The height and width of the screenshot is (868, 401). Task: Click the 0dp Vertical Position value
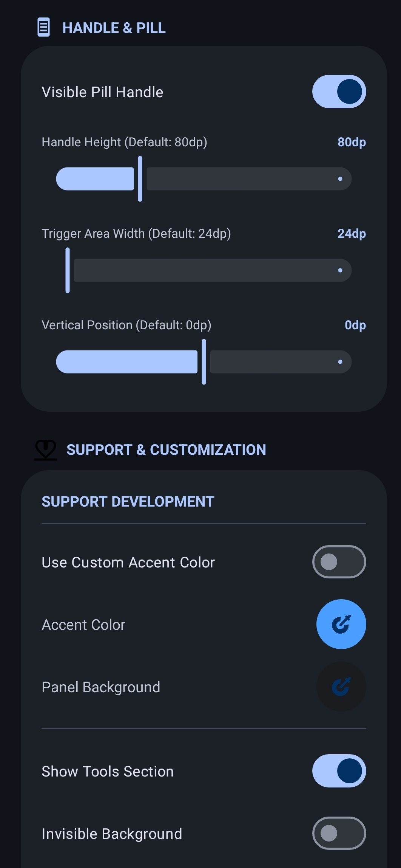click(355, 325)
